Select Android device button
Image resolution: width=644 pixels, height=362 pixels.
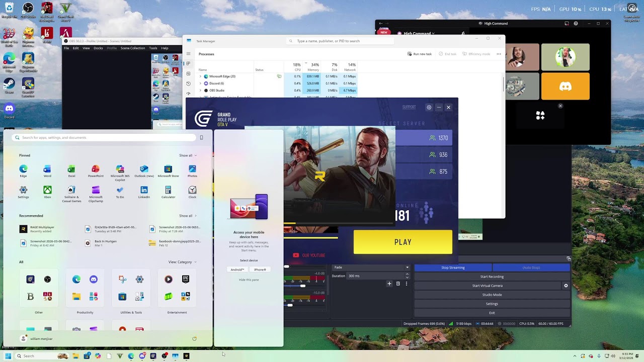pos(237,269)
